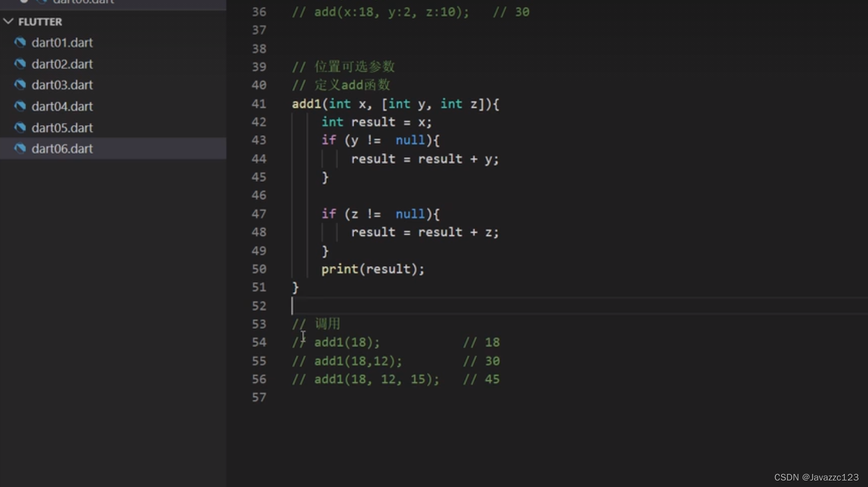Screen dimensions: 868x487
Task: Click the chevron before the FLUTTER label
Action: coord(9,21)
